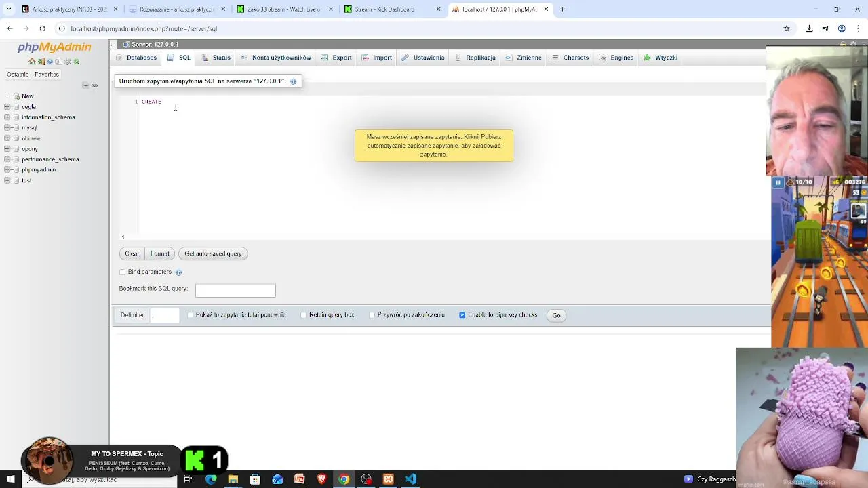The height and width of the screenshot is (488, 868).
Task: Click the left scroll arrow under the SQL editor
Action: [123, 237]
